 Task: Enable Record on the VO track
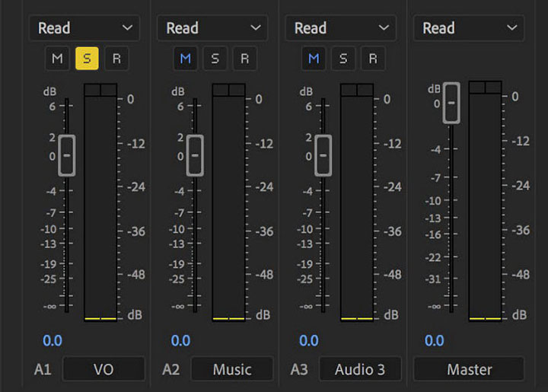[116, 58]
